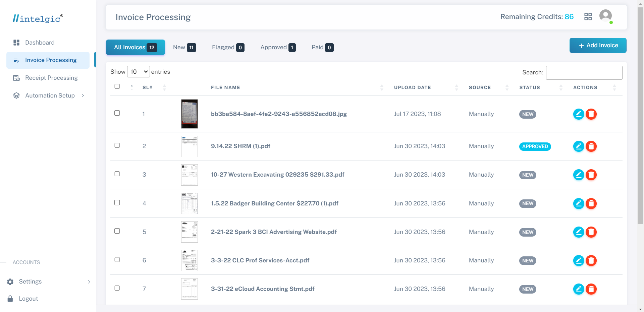Open the bb3ba584 invoice file name link
The image size is (644, 312).
pyautogui.click(x=279, y=114)
